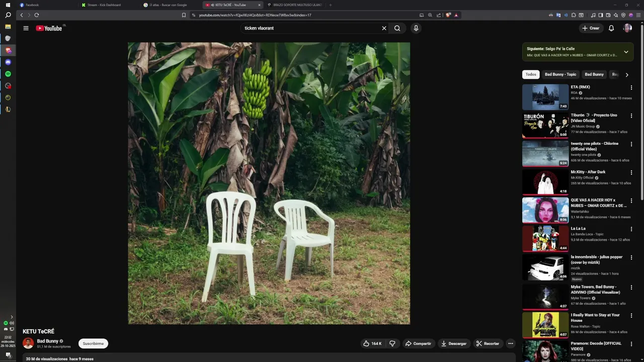Click the Descargar download button

454,343
